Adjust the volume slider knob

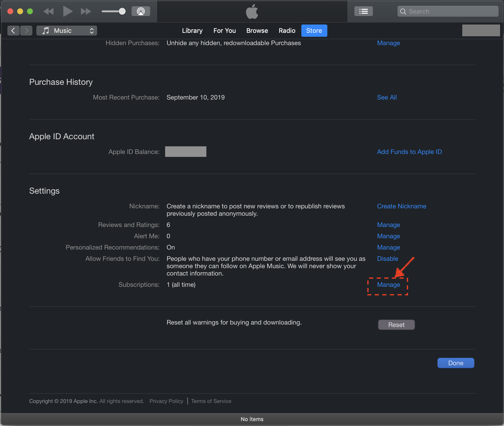point(122,11)
